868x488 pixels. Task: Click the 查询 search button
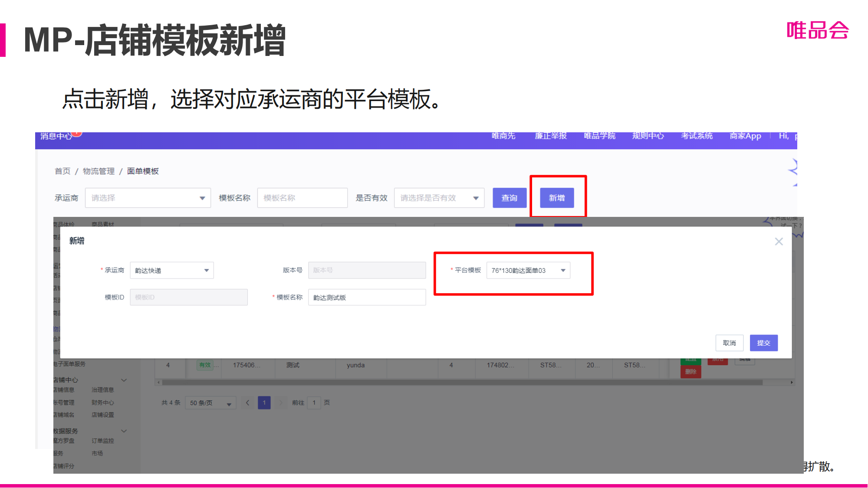(x=510, y=198)
